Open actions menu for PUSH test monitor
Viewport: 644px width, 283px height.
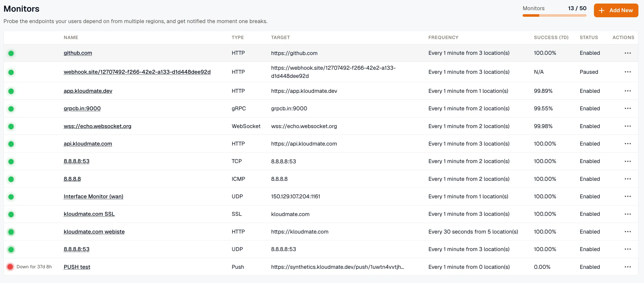(628, 267)
